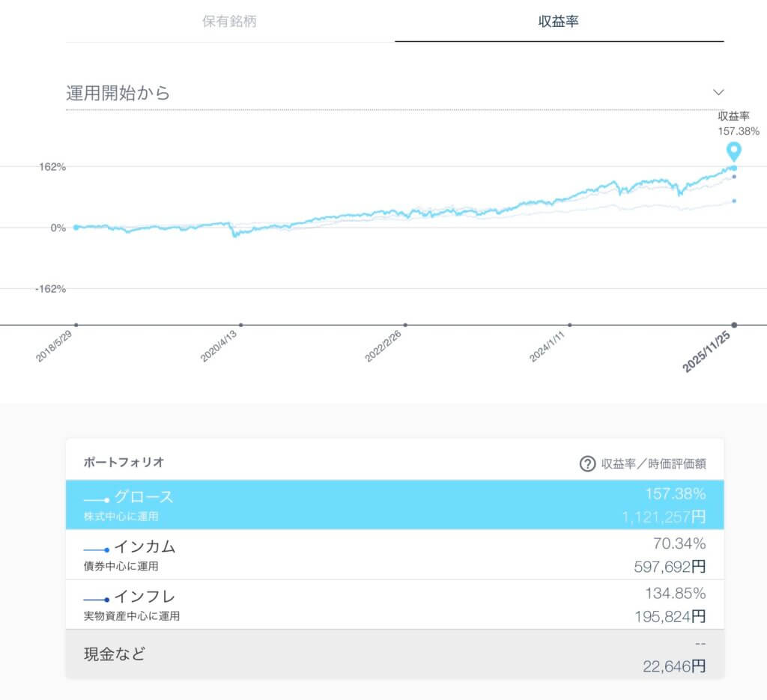767x700 pixels.
Task: Expand the period dropdown chevron arrow
Action: coord(718,92)
